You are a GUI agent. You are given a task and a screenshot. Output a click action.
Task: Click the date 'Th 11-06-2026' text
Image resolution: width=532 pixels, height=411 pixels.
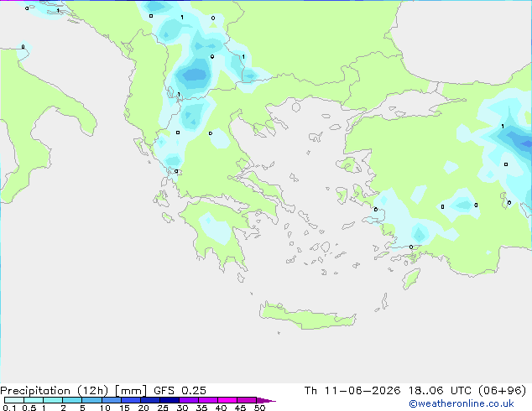point(352,391)
